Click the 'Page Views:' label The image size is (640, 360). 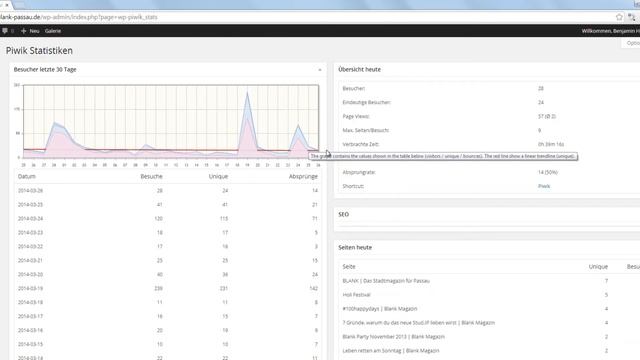(x=356, y=116)
